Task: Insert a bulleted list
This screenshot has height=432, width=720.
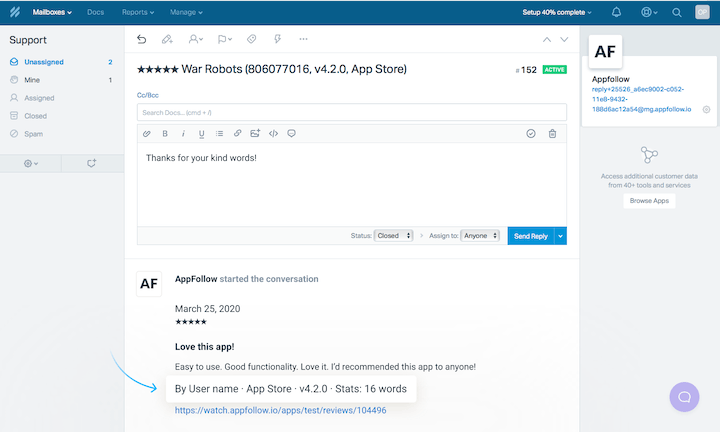Action: pos(219,134)
